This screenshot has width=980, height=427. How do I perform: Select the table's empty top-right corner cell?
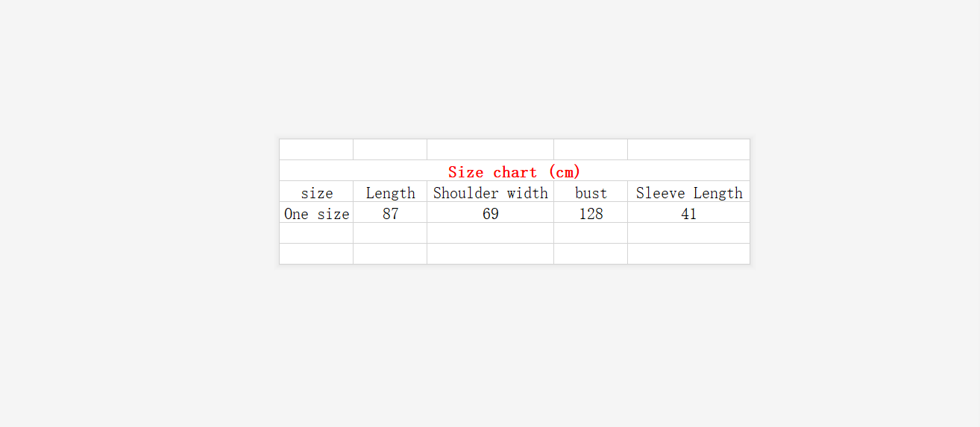tap(688, 150)
